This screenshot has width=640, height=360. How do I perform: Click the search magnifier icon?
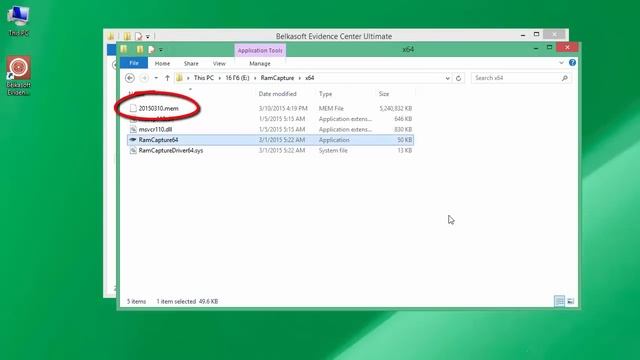(565, 78)
